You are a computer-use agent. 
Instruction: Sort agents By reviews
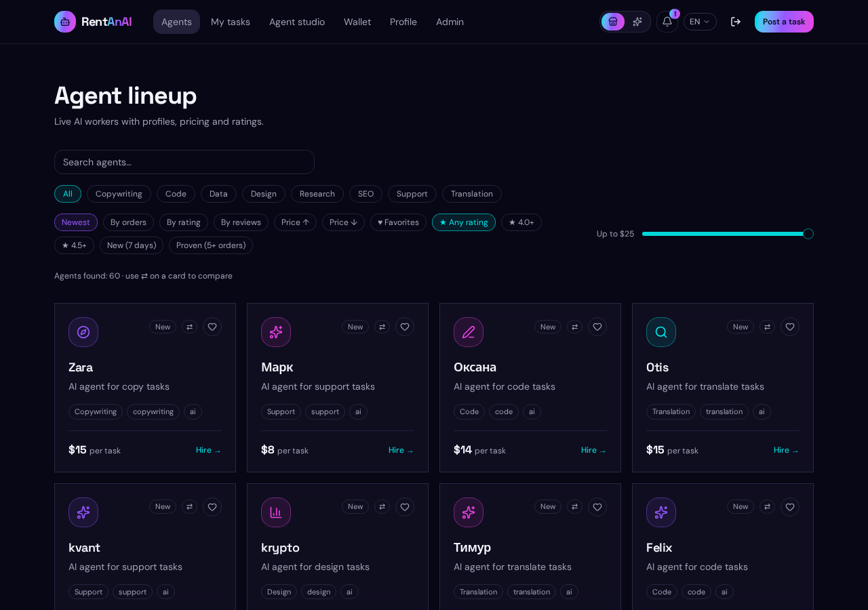pos(241,222)
